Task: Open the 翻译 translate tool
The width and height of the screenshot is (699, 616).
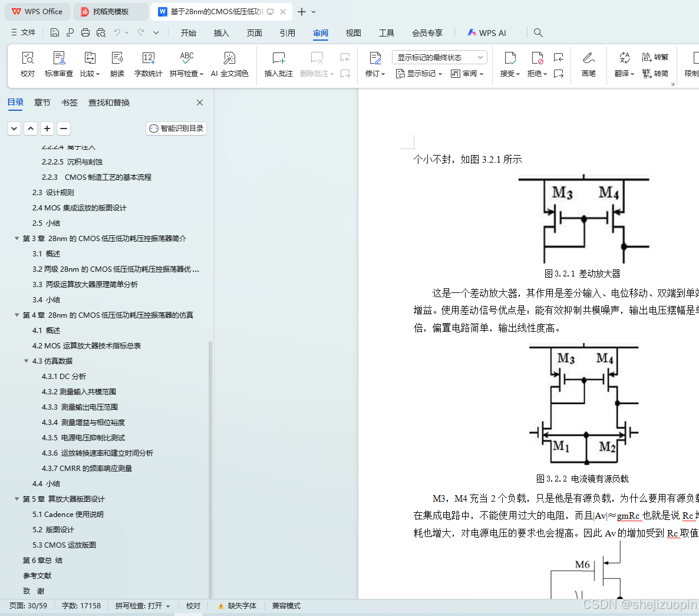Action: pyautogui.click(x=624, y=65)
